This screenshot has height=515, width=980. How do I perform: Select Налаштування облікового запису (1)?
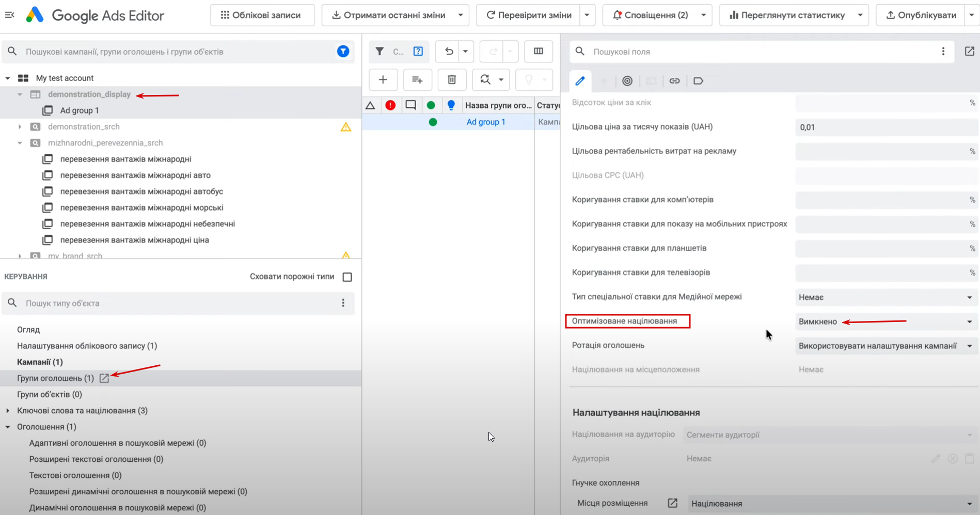[87, 346]
